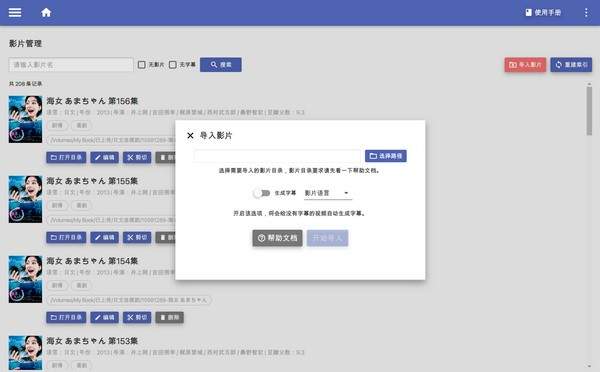
Task: Click the file path chip of 第156集
Action: click(x=111, y=140)
